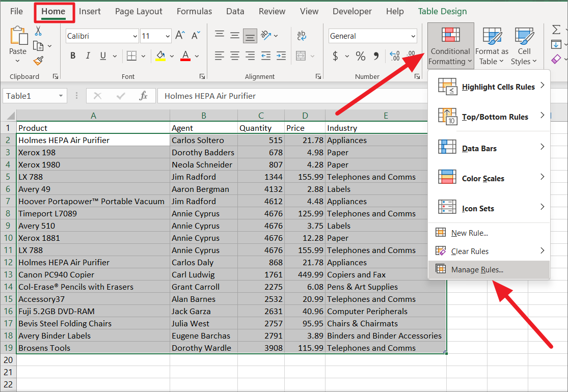568x392 pixels.
Task: Expand the underline style arrow
Action: 115,56
